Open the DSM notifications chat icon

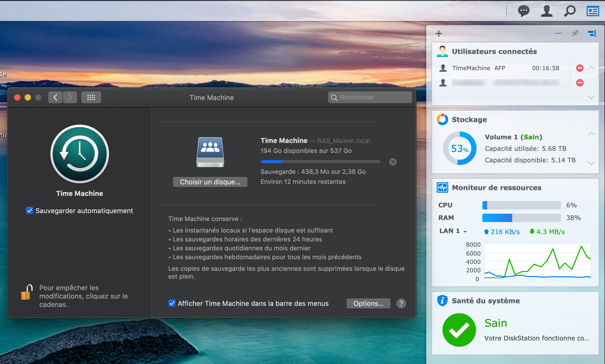523,11
